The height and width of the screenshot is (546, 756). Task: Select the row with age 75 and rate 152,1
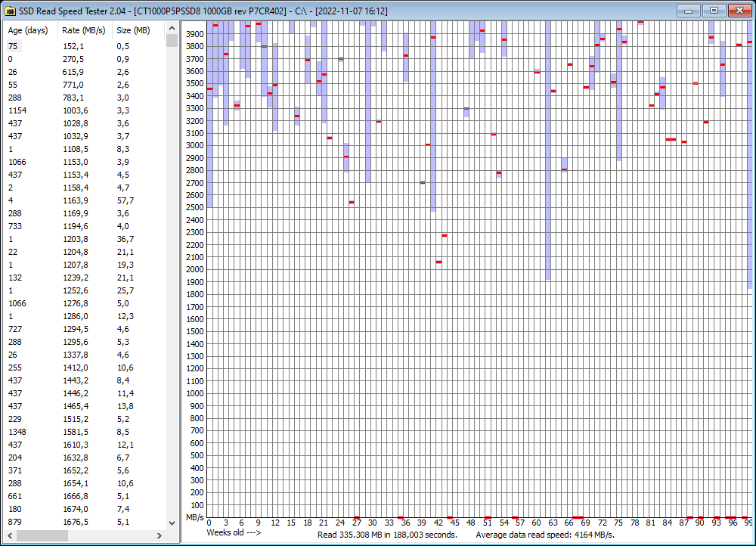85,46
